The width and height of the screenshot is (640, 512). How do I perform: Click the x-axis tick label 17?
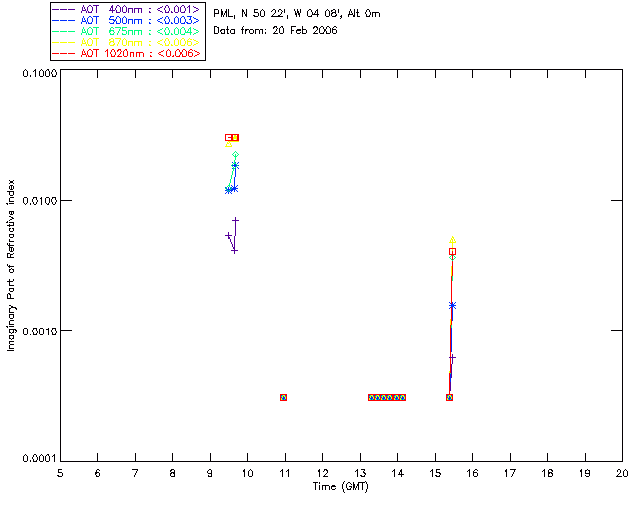(x=510, y=473)
